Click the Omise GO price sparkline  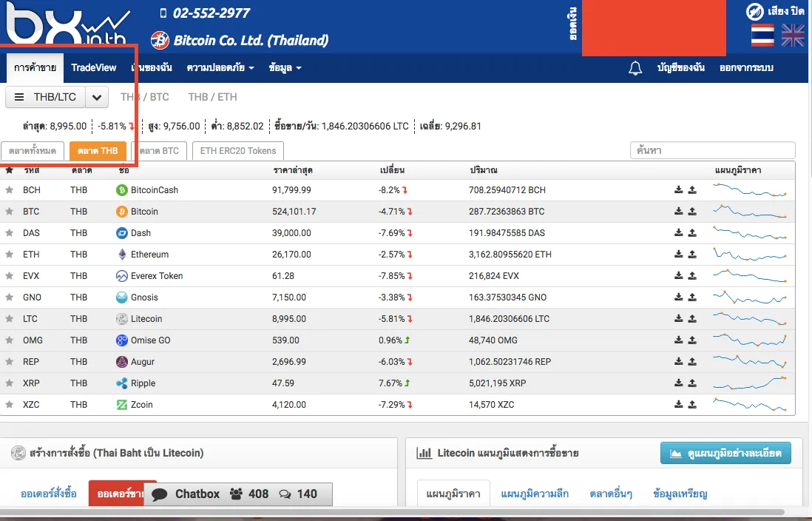click(x=750, y=340)
